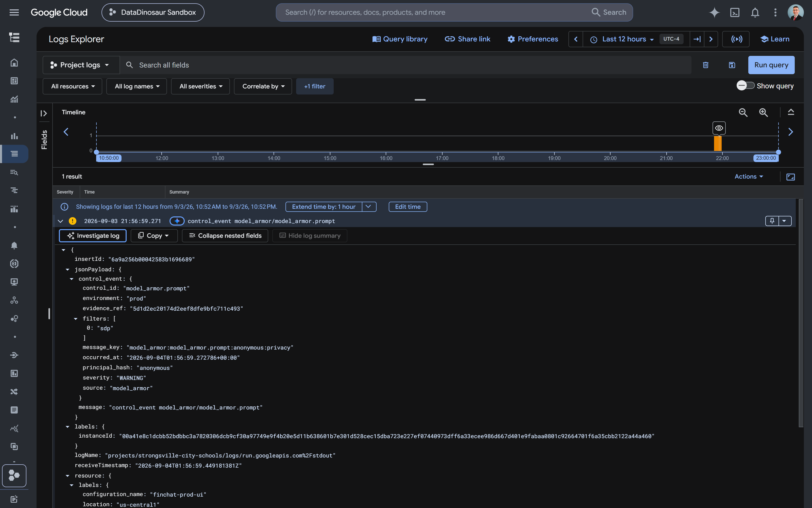Click Share link
Screen dimensions: 812x508
(x=467, y=39)
